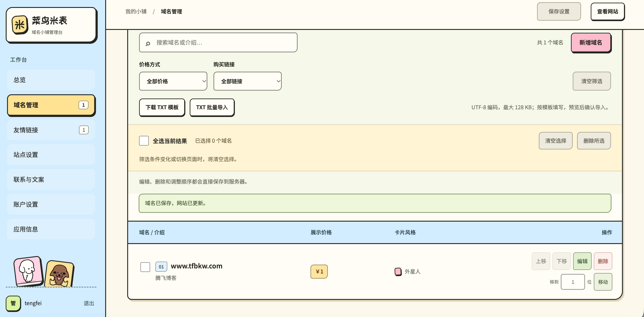The image size is (644, 317).
Task: Click the count badge on 友情链接
Action: coord(84,130)
